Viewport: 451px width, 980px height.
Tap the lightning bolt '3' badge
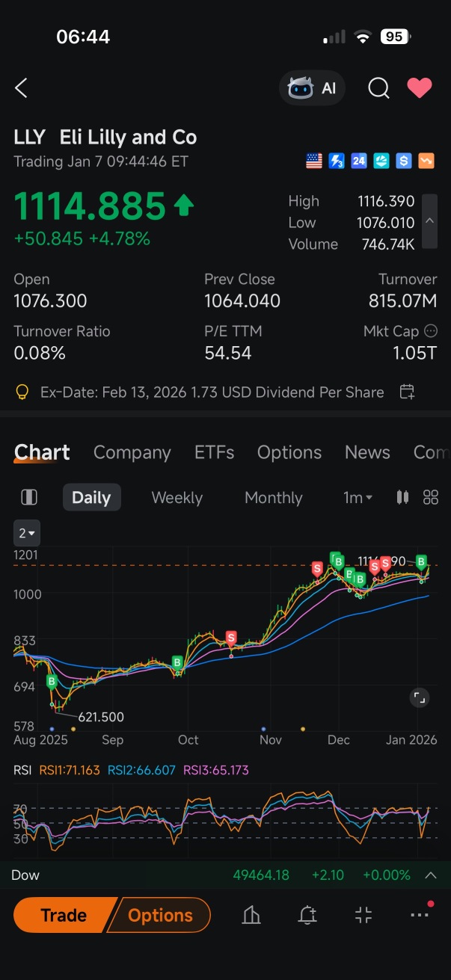tap(337, 161)
